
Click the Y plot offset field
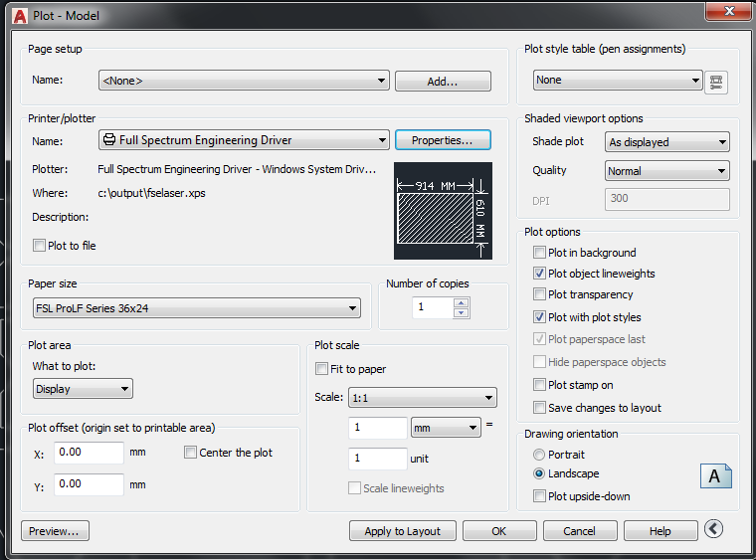89,484
